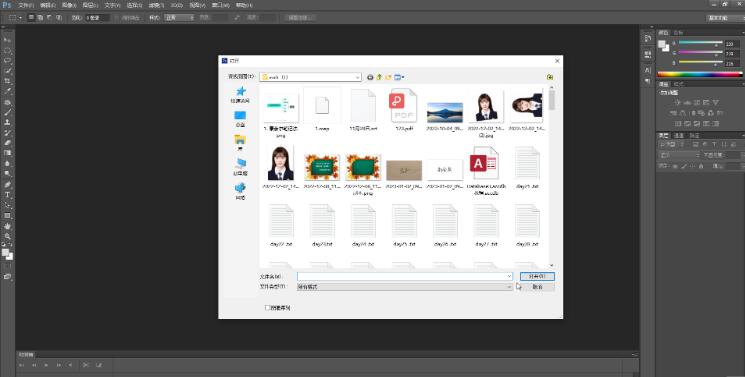Select the Gradient tool
This screenshot has height=377, width=745.
click(8, 153)
